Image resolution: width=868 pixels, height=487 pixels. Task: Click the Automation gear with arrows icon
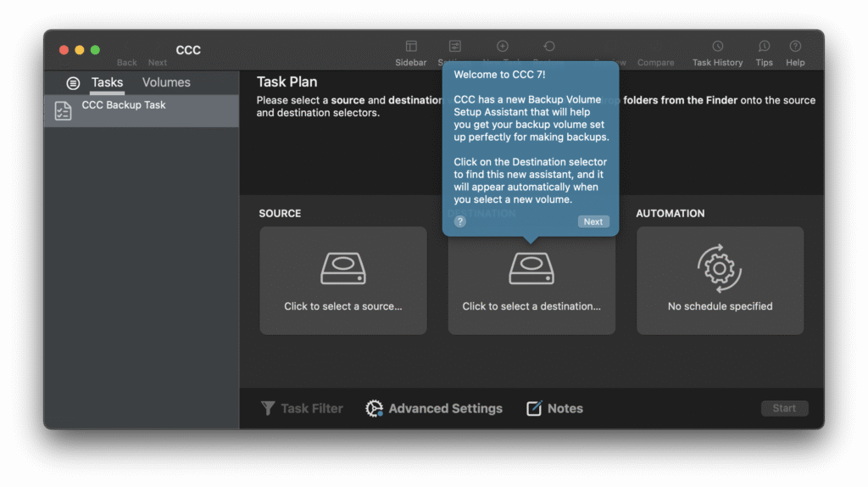click(719, 269)
